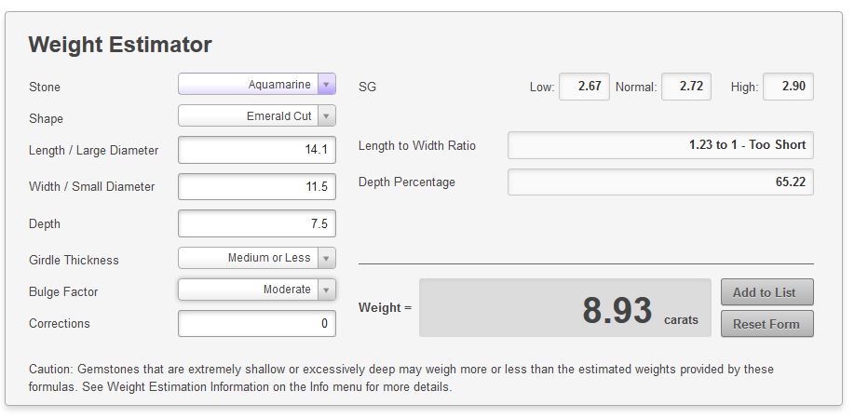The height and width of the screenshot is (418, 868).
Task: Select the Aquamarine stone combo box
Action: point(257,84)
